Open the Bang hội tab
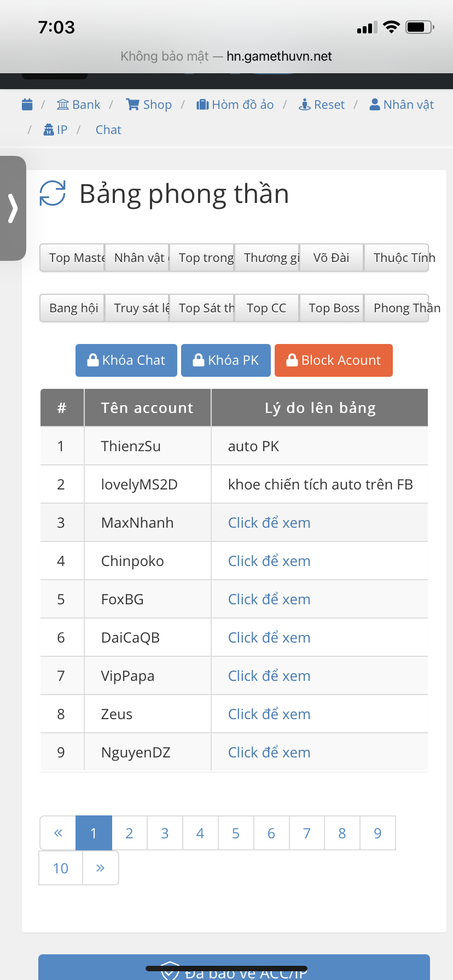The width and height of the screenshot is (453, 980). [x=73, y=308]
